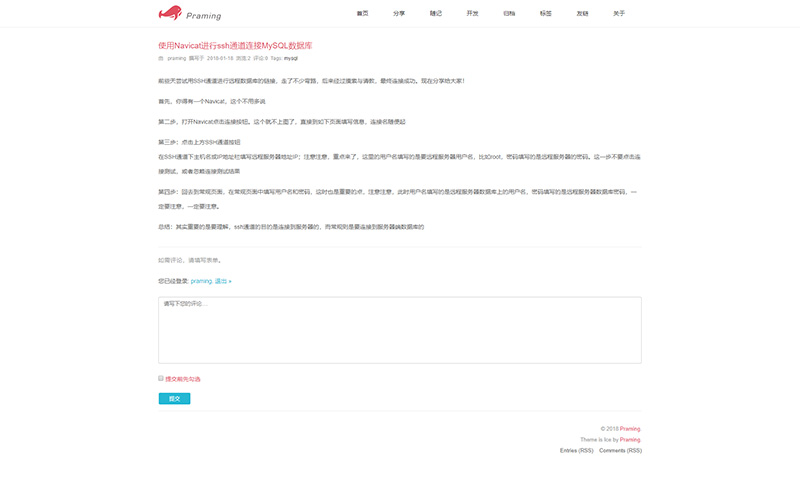Go to the 随记 section
This screenshot has width=800, height=477.
coord(436,13)
